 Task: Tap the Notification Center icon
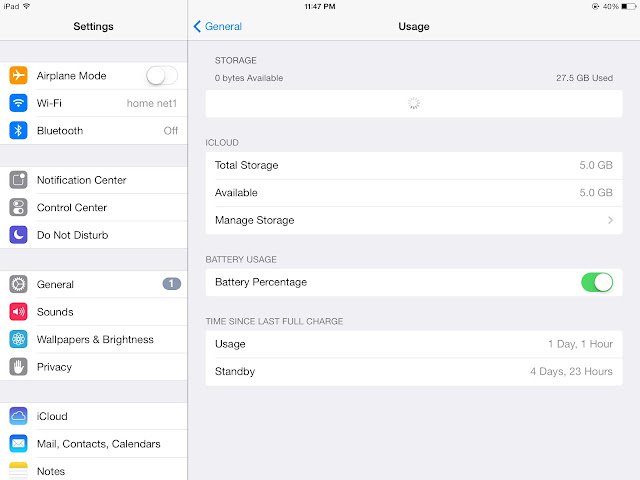click(x=18, y=180)
